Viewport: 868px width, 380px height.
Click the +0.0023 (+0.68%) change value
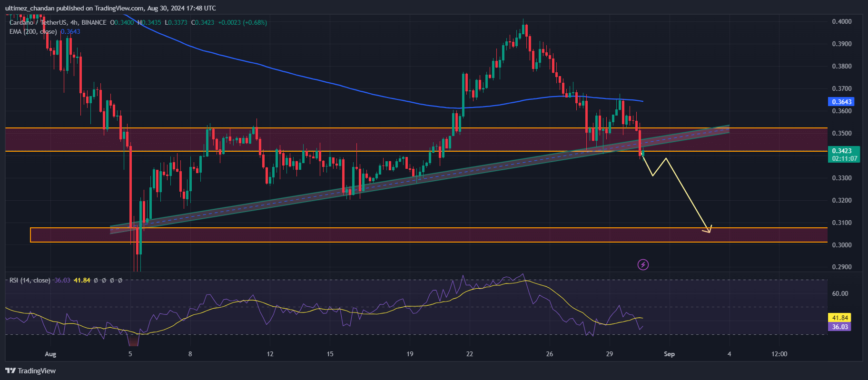[x=242, y=22]
